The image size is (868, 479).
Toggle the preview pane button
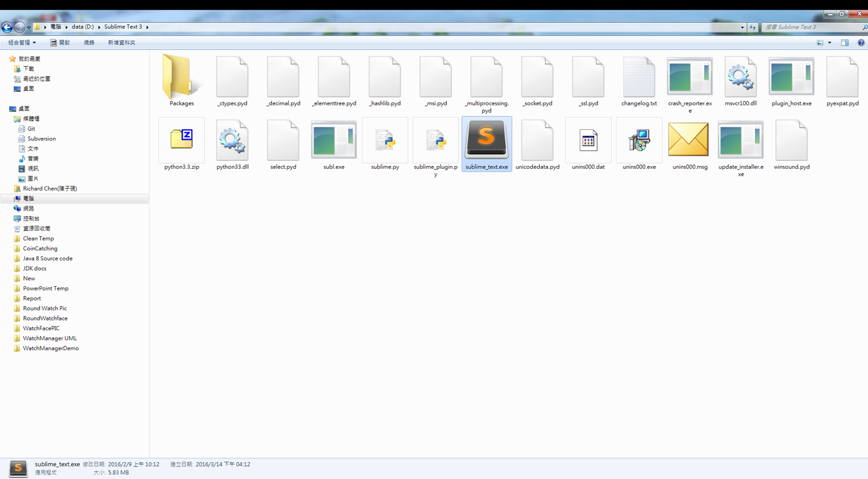(x=845, y=43)
